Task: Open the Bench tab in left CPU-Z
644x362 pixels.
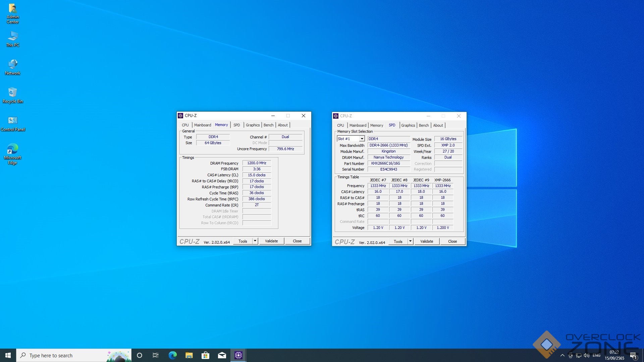Action: (x=268, y=125)
